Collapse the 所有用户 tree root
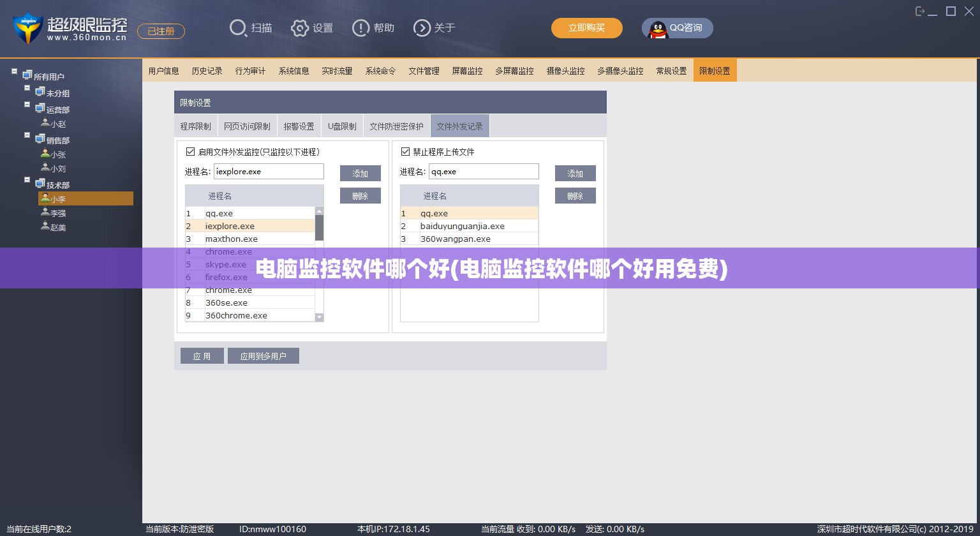 point(14,71)
